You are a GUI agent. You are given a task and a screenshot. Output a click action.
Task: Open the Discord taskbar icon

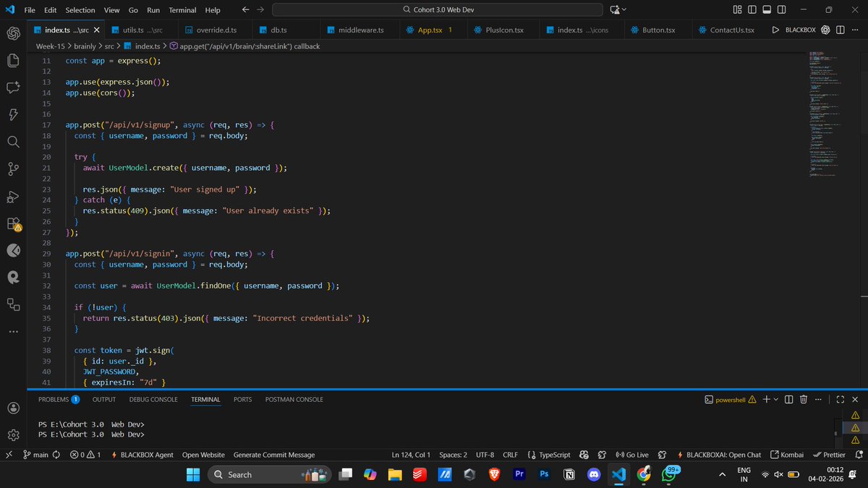[594, 474]
